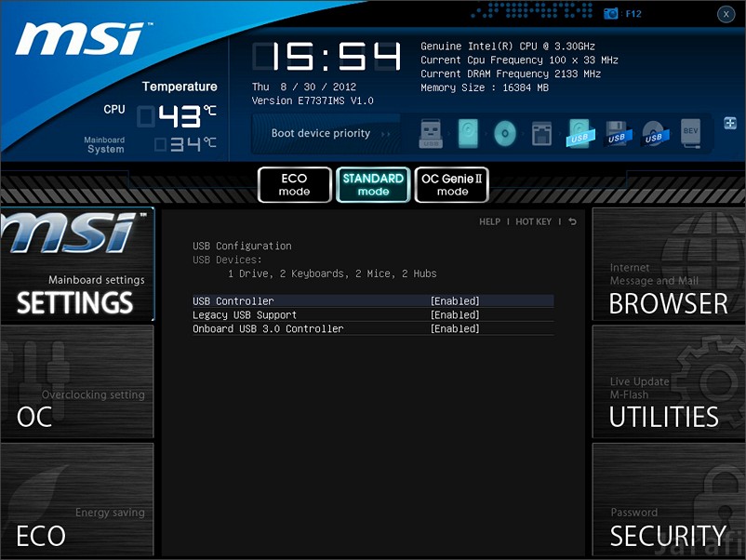Image resolution: width=746 pixels, height=560 pixels.
Task: Click USB Configuration heading
Action: click(x=242, y=246)
